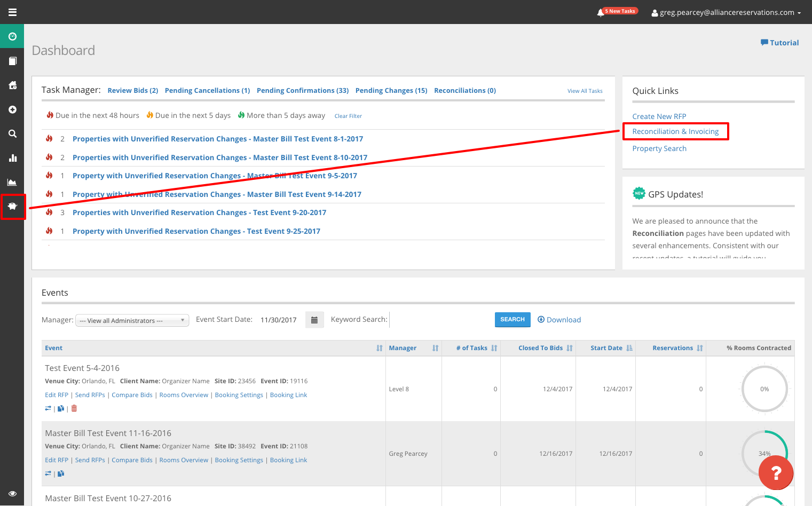Click the Test Event 5-4-2016 title
The height and width of the screenshot is (506, 812).
82,368
